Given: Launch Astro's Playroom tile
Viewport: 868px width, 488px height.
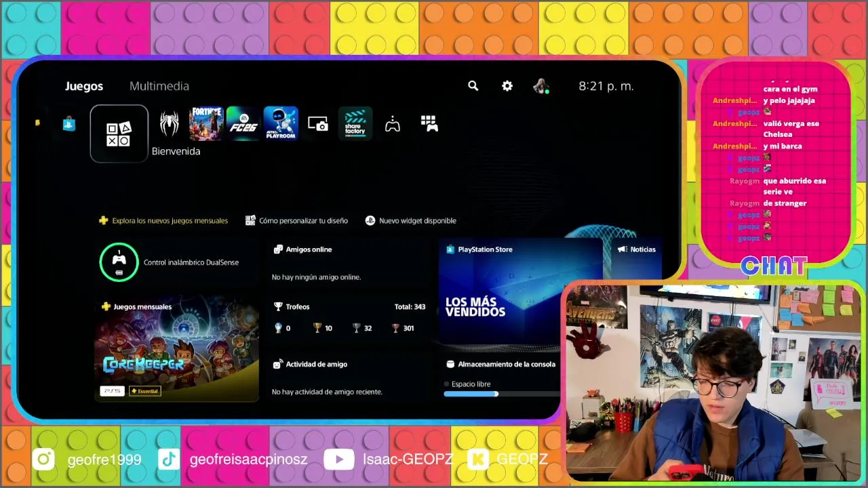Looking at the screenshot, I should point(281,123).
